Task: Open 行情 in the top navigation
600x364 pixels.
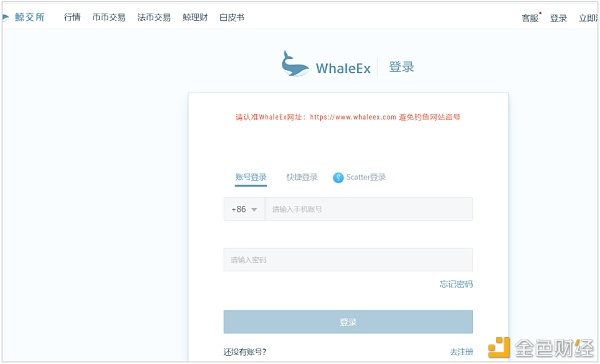Action: coord(72,17)
